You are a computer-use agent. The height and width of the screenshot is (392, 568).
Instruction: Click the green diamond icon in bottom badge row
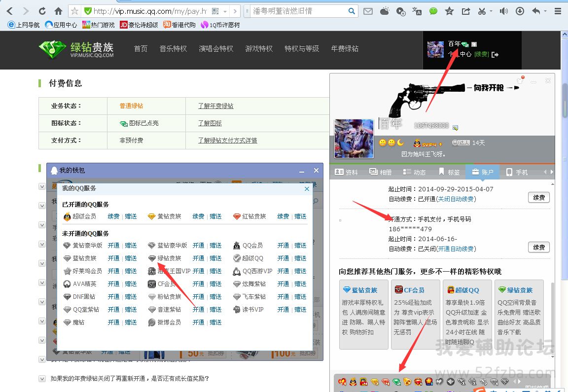[x=396, y=382]
